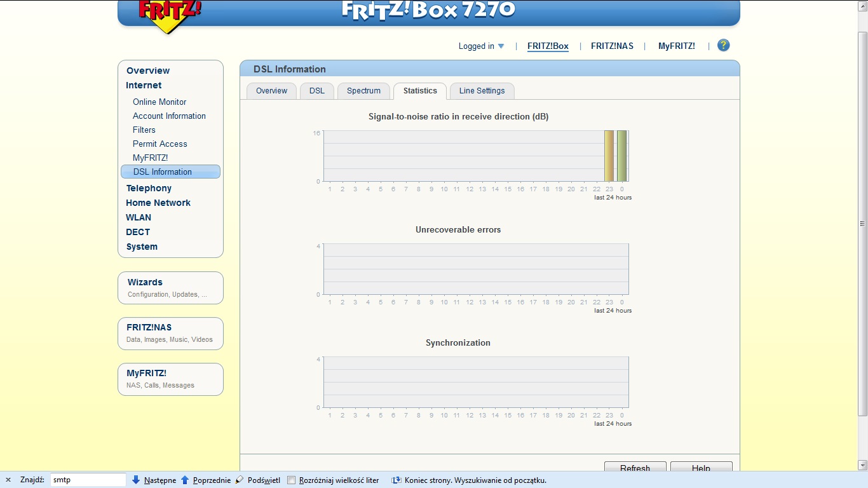The width and height of the screenshot is (868, 488).
Task: Click the Podświetl highlighter icon
Action: coord(240,480)
